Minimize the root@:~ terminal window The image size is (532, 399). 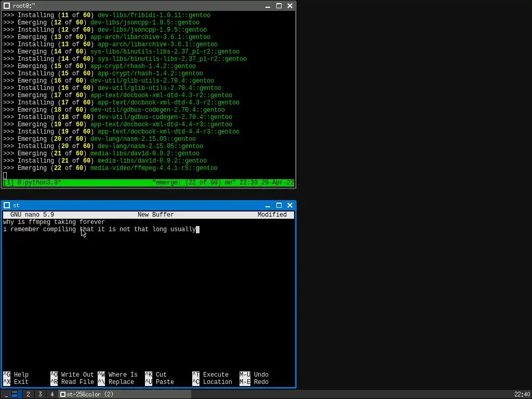point(268,6)
